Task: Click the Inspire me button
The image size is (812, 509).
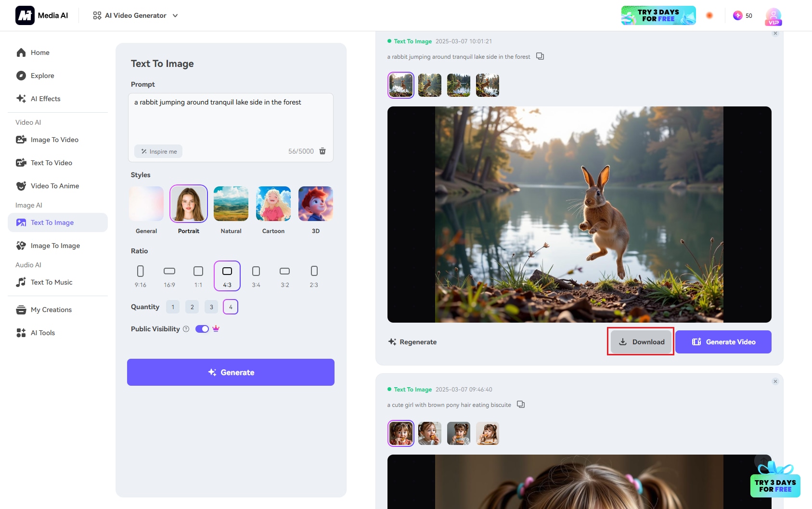Action: click(x=158, y=151)
